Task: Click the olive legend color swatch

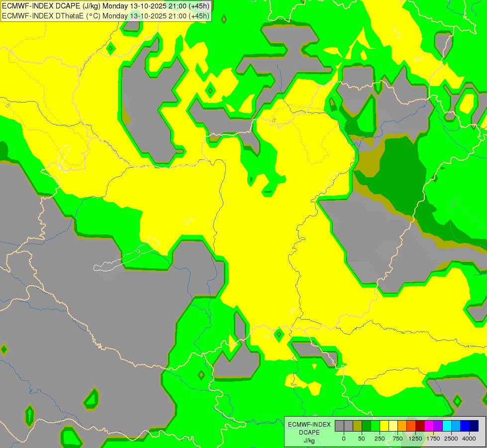Action: tap(357, 426)
